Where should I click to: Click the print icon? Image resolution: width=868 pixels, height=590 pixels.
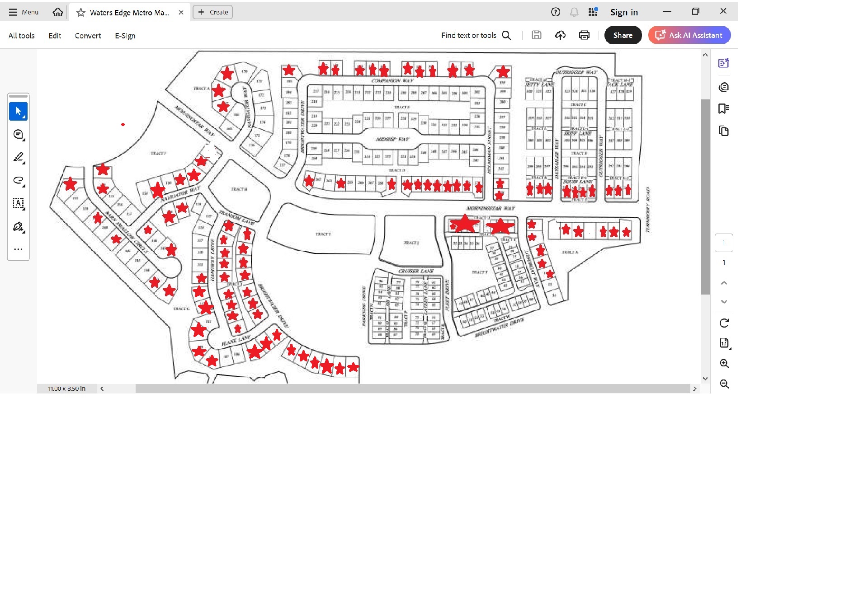[584, 35]
